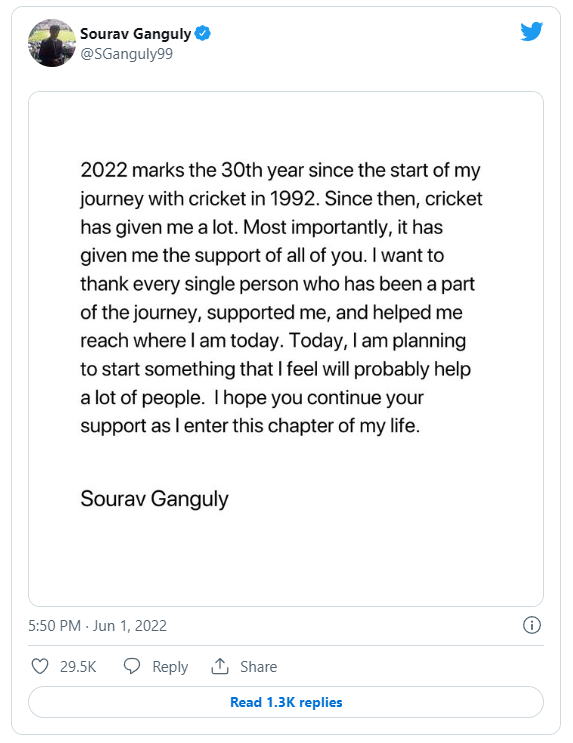573x743 pixels.
Task: Select the Reply label
Action: point(170,667)
